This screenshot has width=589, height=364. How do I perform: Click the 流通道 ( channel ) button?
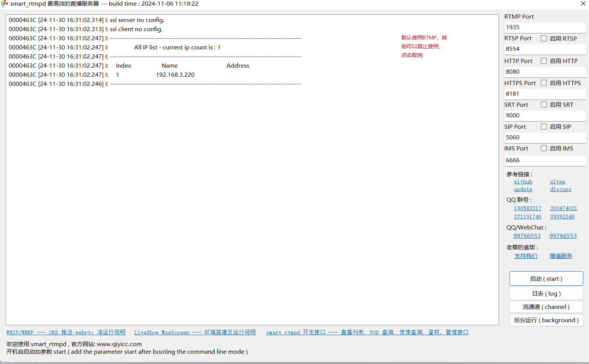click(x=546, y=307)
